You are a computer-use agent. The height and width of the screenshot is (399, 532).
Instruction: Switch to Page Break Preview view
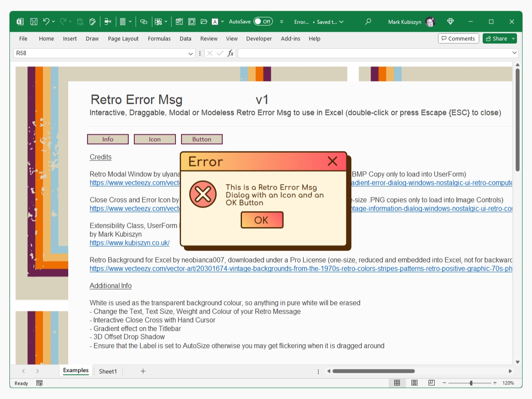(x=431, y=383)
